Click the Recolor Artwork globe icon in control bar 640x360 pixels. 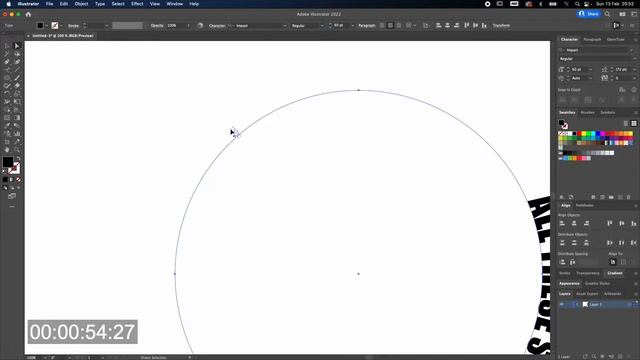200,25
